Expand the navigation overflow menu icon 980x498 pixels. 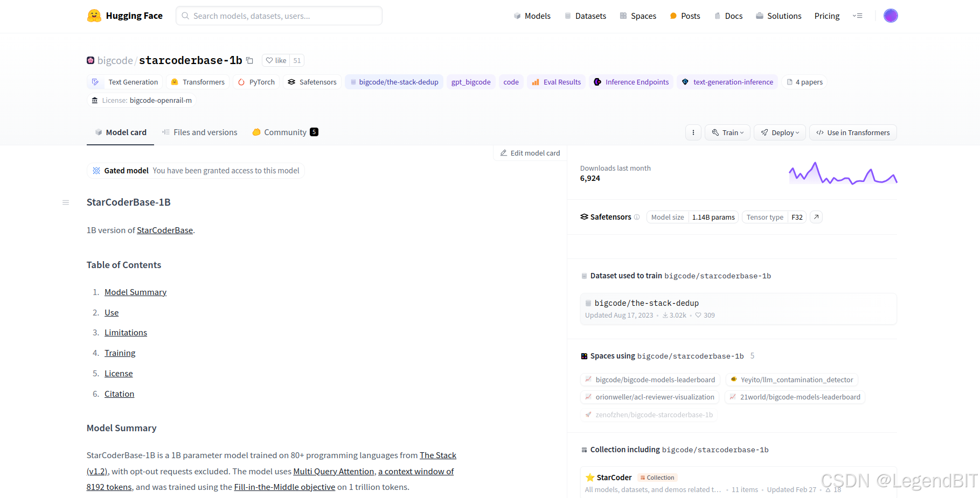pos(858,16)
